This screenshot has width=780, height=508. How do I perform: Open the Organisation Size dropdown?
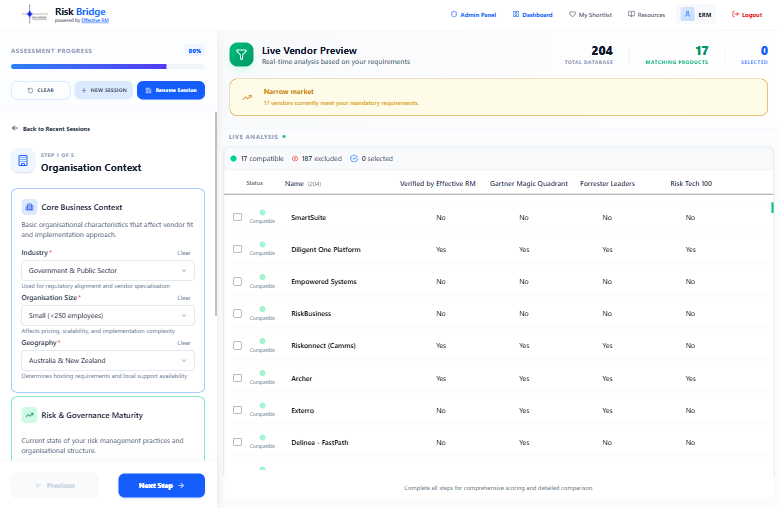[108, 315]
